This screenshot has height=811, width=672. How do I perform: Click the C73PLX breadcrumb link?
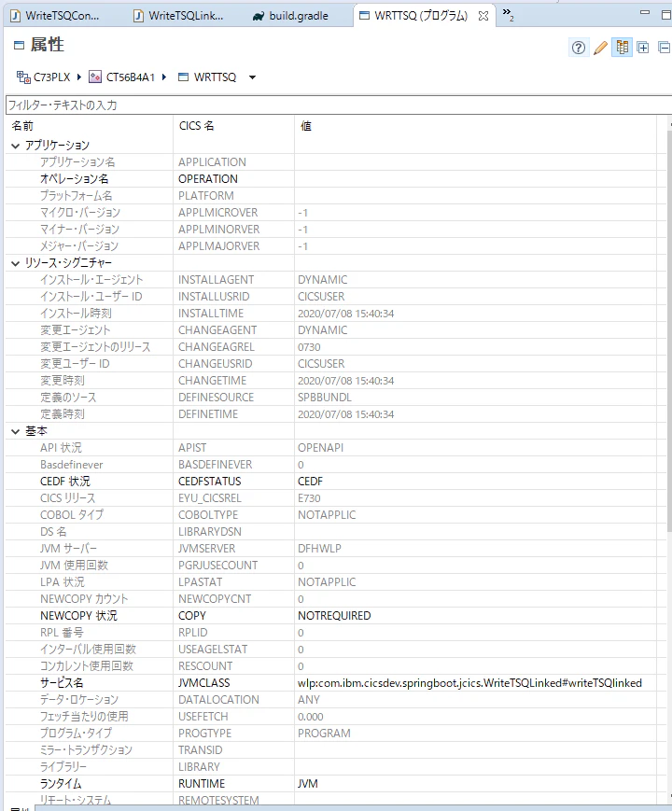click(x=51, y=77)
